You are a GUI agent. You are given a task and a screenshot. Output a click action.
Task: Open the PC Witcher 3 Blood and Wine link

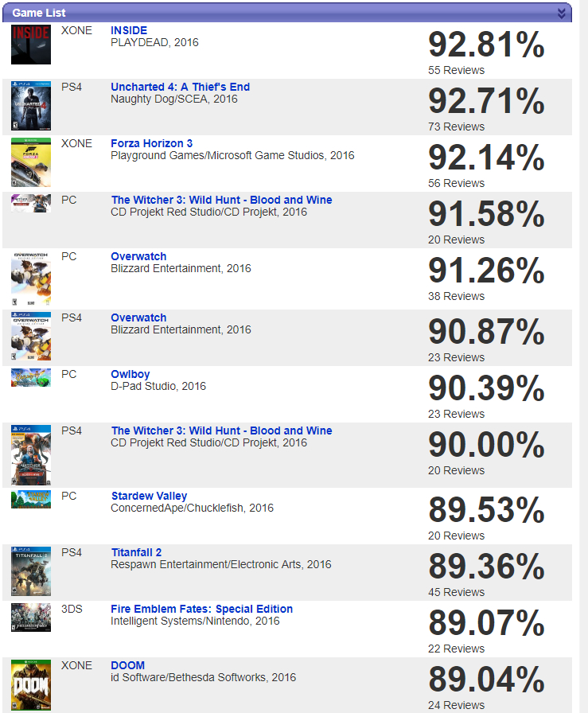[x=221, y=200]
